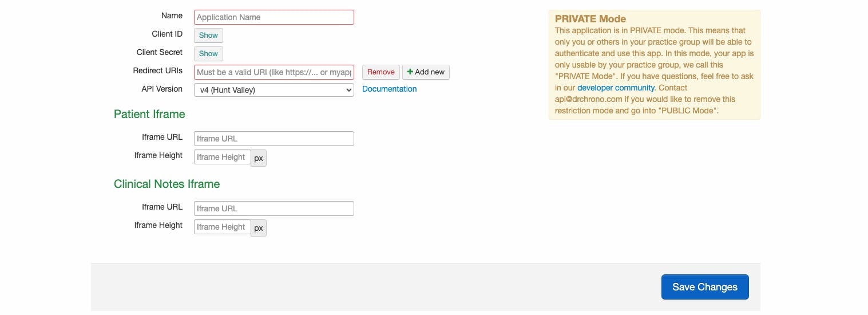Screen dimensions: 868x315
Task: Click the Redirect URIs label
Action: click(157, 70)
